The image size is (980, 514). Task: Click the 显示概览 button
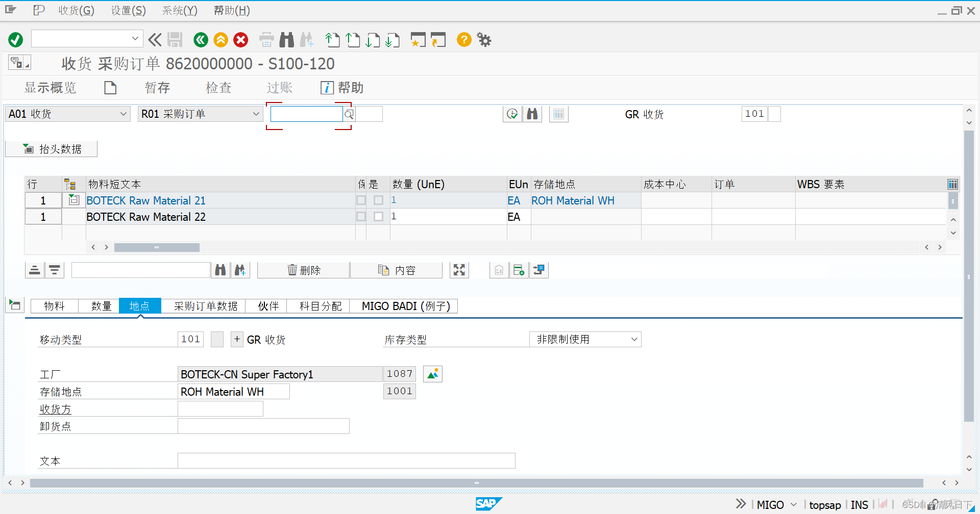(x=50, y=88)
